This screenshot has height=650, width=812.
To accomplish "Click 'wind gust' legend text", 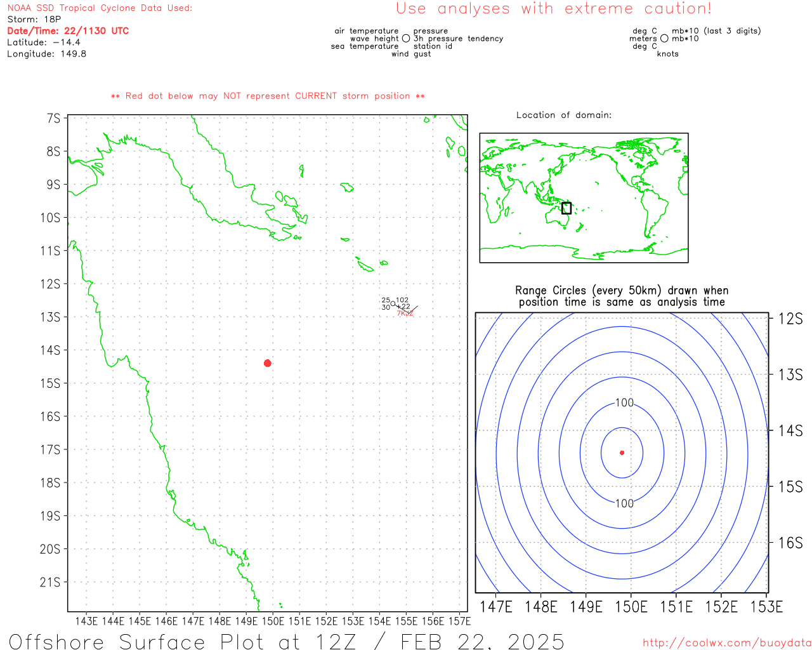I will (x=411, y=54).
